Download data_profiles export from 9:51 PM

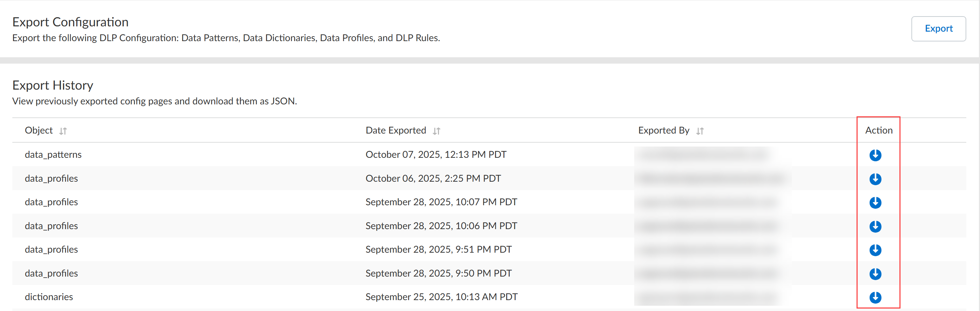(x=875, y=250)
